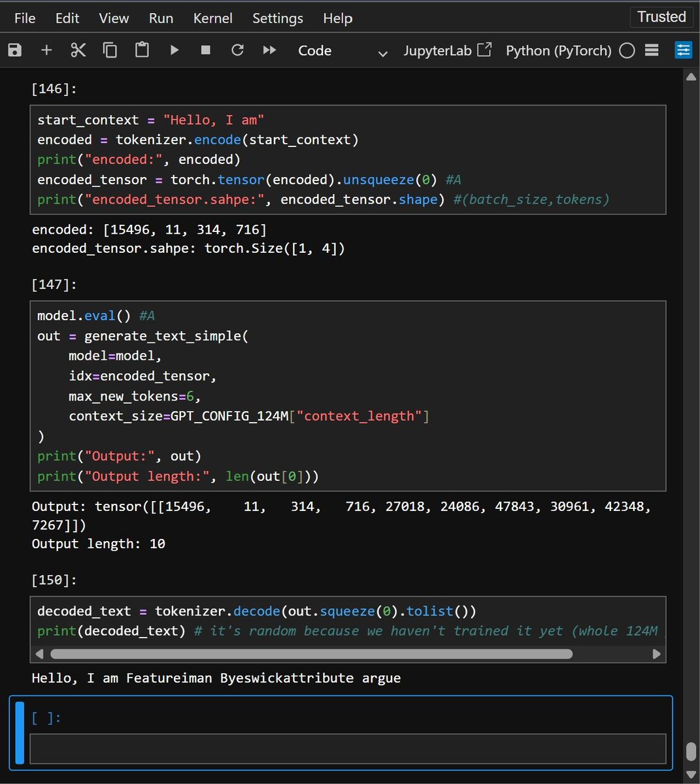This screenshot has height=784, width=700.
Task: Open the notebook in JupyterLab
Action: click(447, 50)
